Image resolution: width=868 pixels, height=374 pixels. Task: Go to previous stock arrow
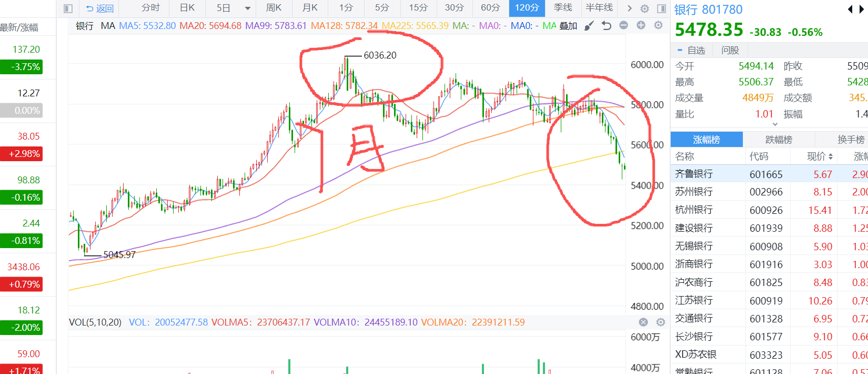point(850,9)
